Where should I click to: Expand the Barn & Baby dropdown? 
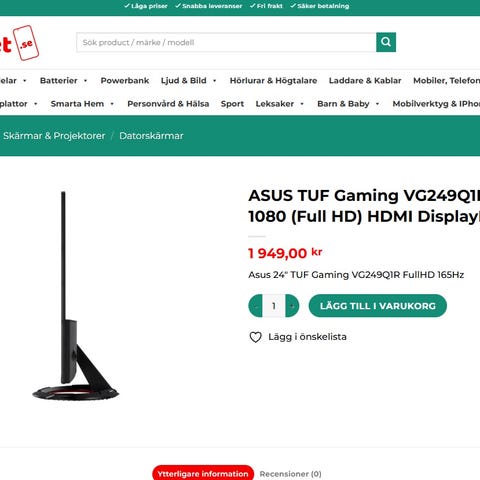(x=377, y=104)
